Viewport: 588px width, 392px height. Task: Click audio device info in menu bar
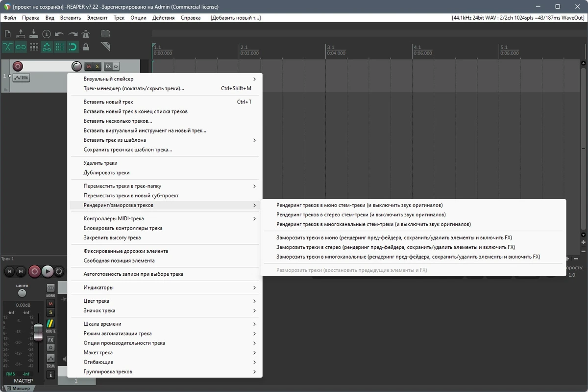click(x=518, y=18)
